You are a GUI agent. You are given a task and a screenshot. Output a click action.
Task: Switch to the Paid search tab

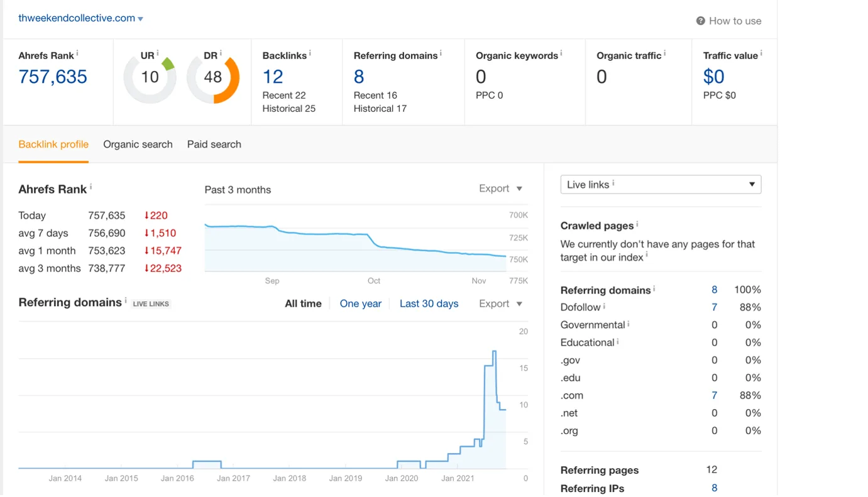tap(214, 145)
